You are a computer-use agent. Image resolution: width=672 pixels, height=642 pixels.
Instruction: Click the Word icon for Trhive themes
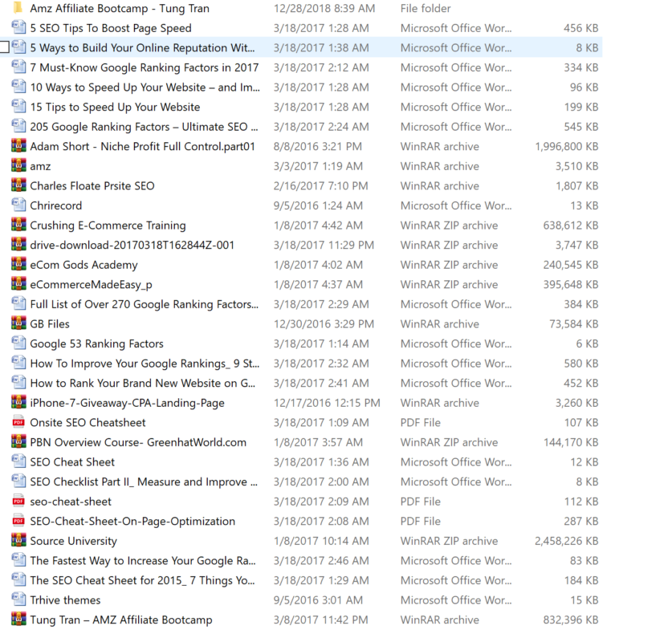pos(18,599)
